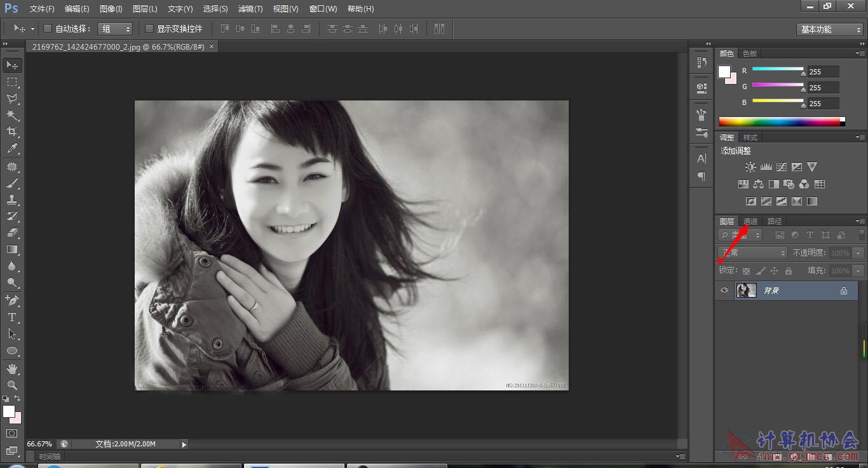Image resolution: width=868 pixels, height=468 pixels.
Task: Add a Curves adjustment
Action: point(781,167)
